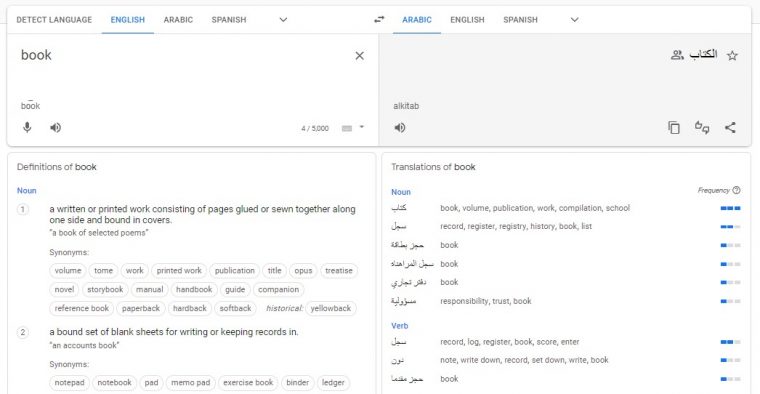Click synonym chip 'manual'
Viewport: 760px width, 394px height.
click(150, 289)
